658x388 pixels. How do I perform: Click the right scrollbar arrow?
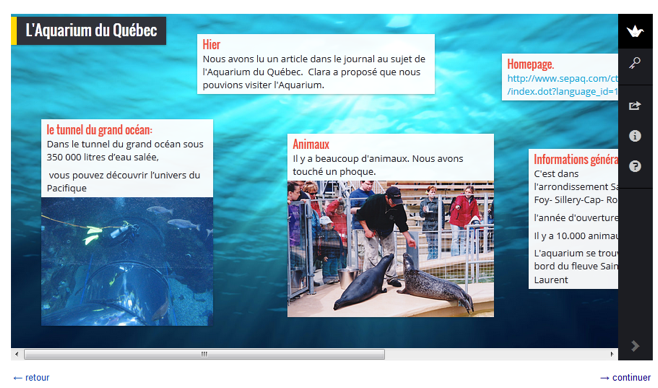[612, 354]
